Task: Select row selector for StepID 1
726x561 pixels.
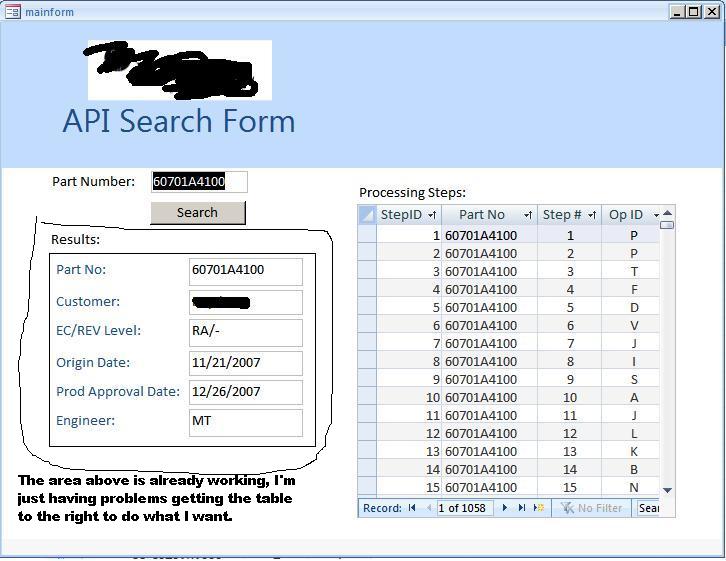Action: point(367,235)
